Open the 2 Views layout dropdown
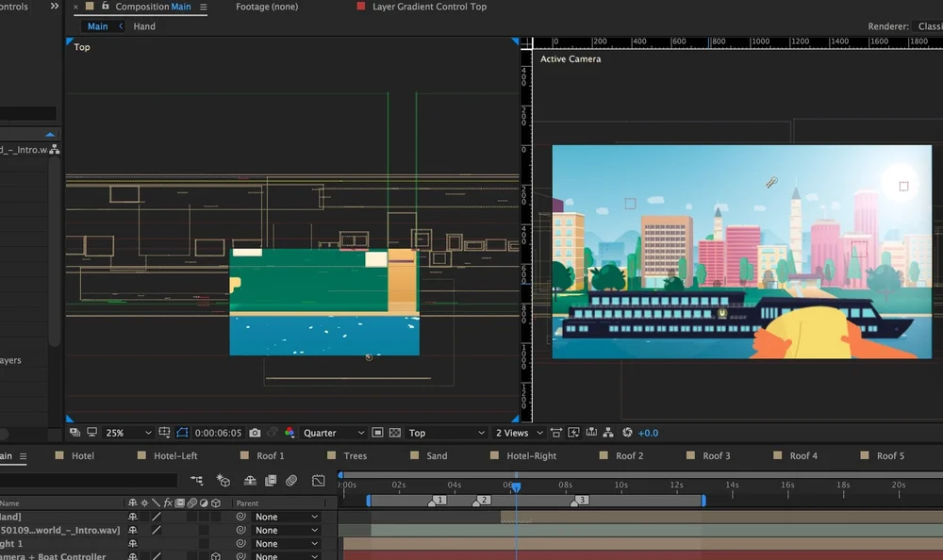943x560 pixels. 520,433
